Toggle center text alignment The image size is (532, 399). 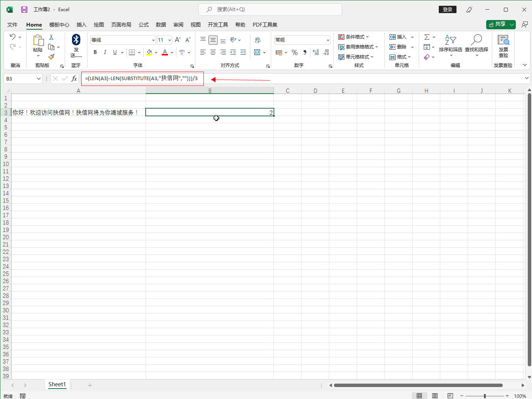pyautogui.click(x=213, y=52)
